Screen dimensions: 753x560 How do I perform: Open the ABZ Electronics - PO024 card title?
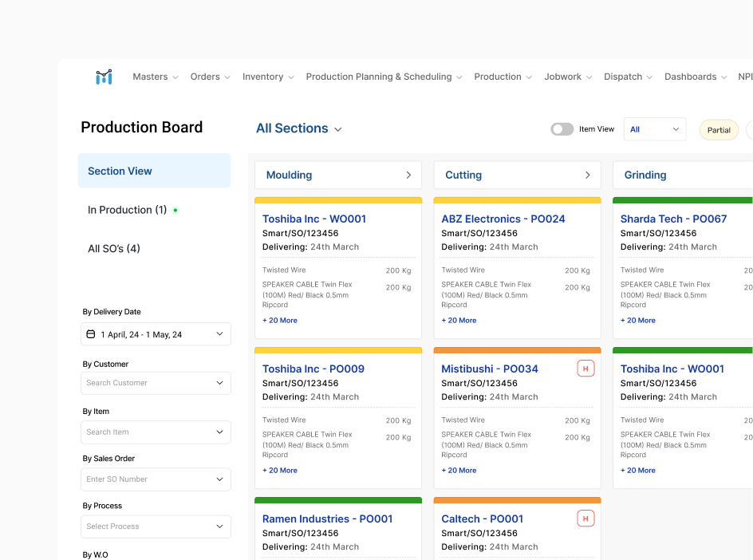point(503,219)
